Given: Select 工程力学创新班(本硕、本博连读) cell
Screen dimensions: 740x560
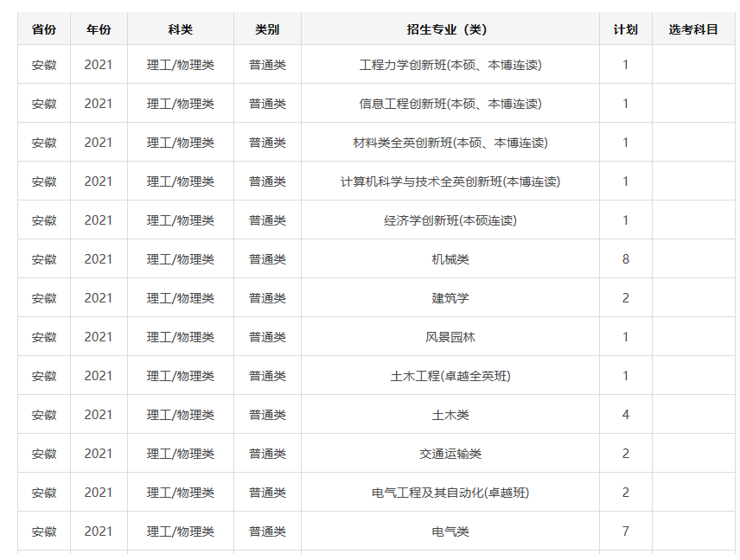Looking at the screenshot, I should click(x=450, y=65).
